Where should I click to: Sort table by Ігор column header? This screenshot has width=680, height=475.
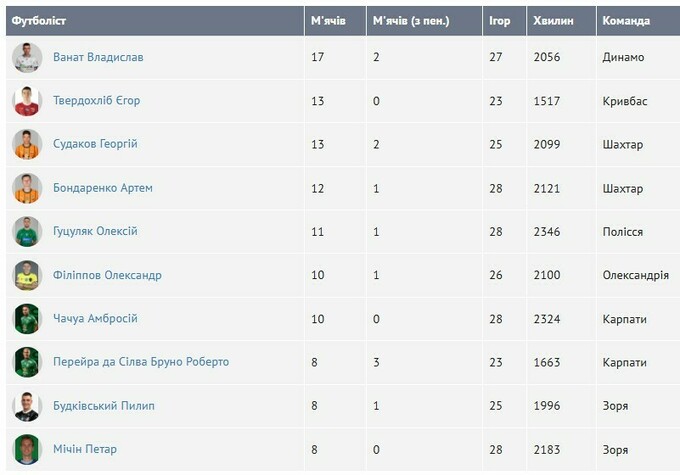(x=500, y=21)
